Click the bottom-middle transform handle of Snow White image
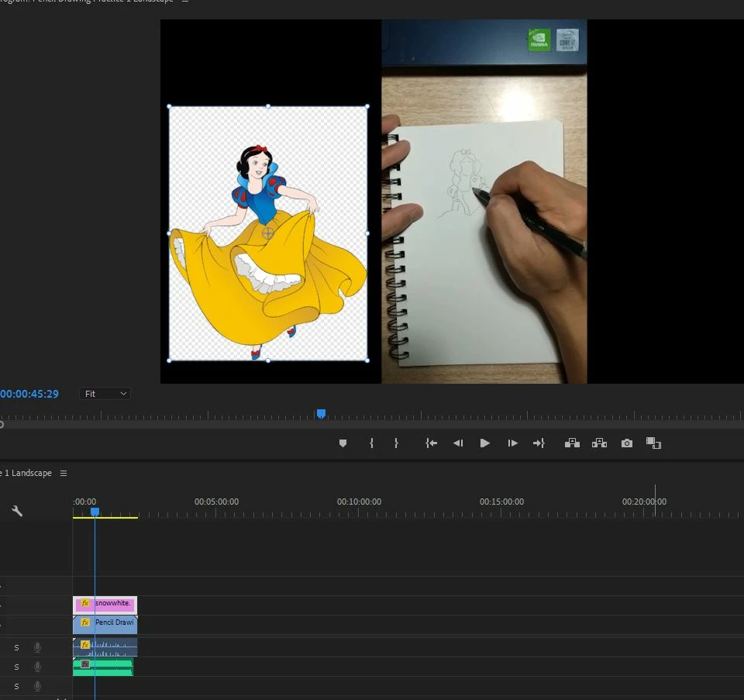This screenshot has width=744, height=700. tap(268, 360)
